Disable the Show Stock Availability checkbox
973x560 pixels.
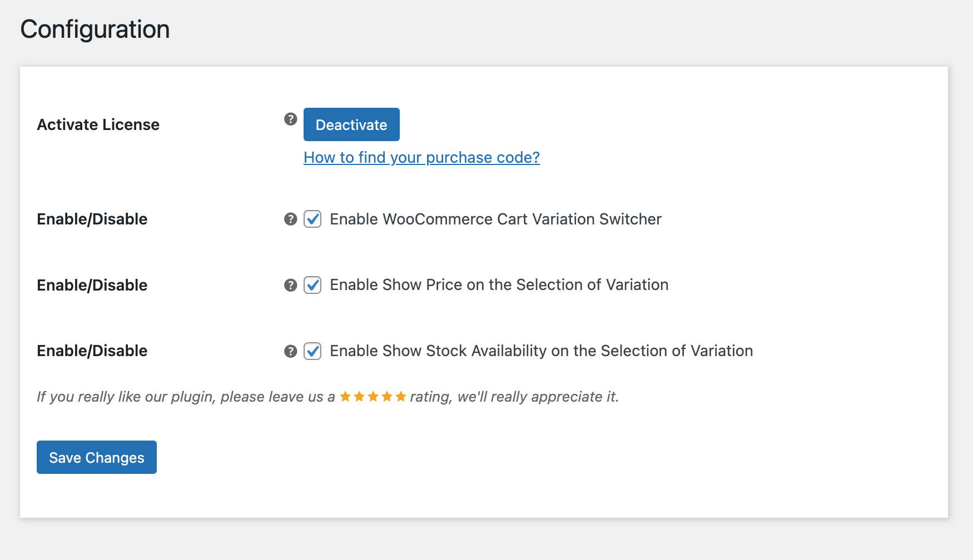coord(312,351)
